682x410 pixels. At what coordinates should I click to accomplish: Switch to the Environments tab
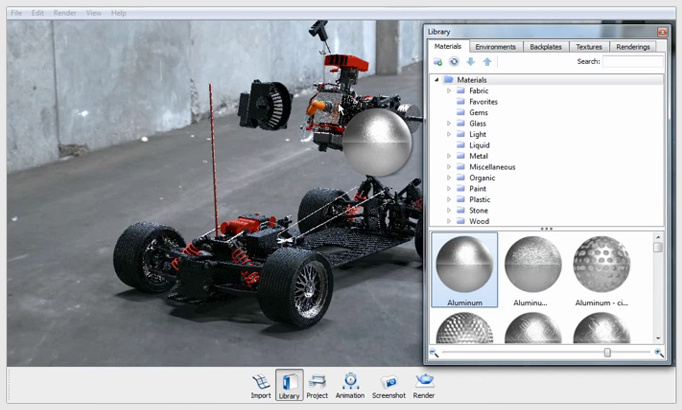(496, 47)
